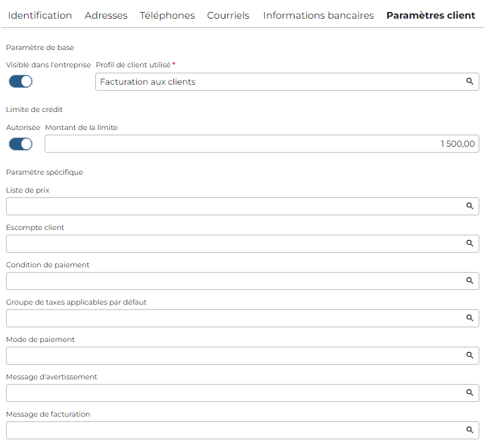Open the Escompte client lookup magnifier
The width and height of the screenshot is (486, 448).
469,243
